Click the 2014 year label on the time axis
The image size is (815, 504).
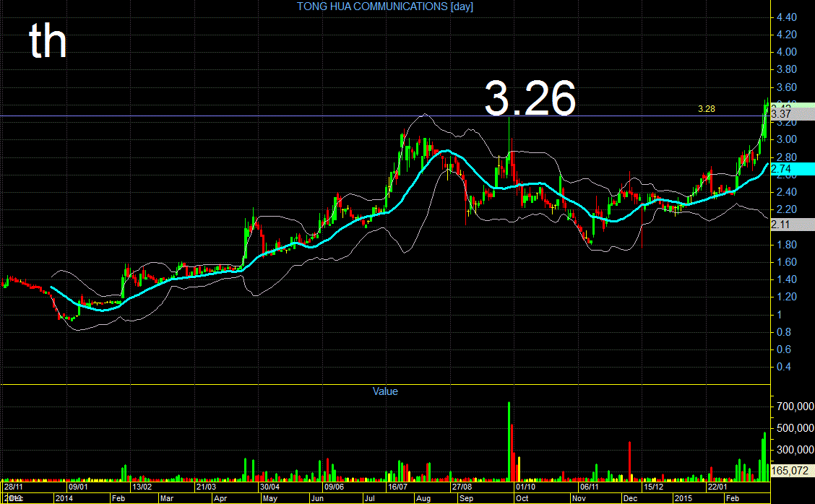click(x=64, y=498)
